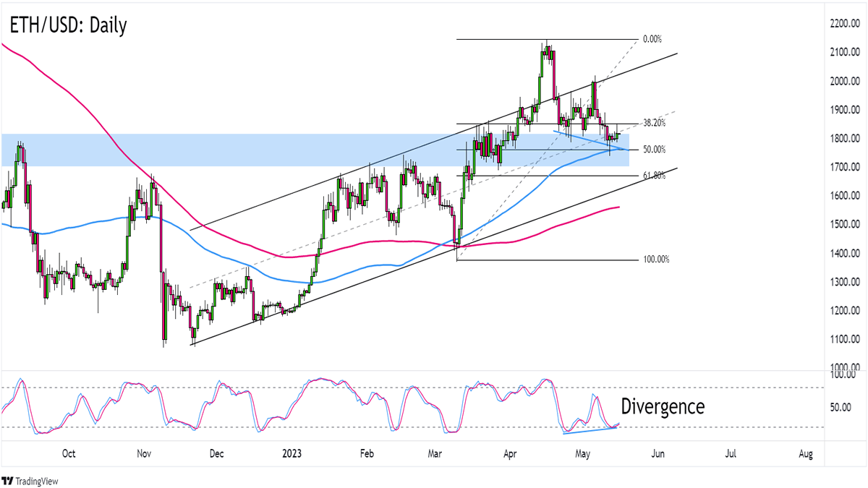
Task: Select the Mar date marker on time axis
Action: click(x=435, y=454)
